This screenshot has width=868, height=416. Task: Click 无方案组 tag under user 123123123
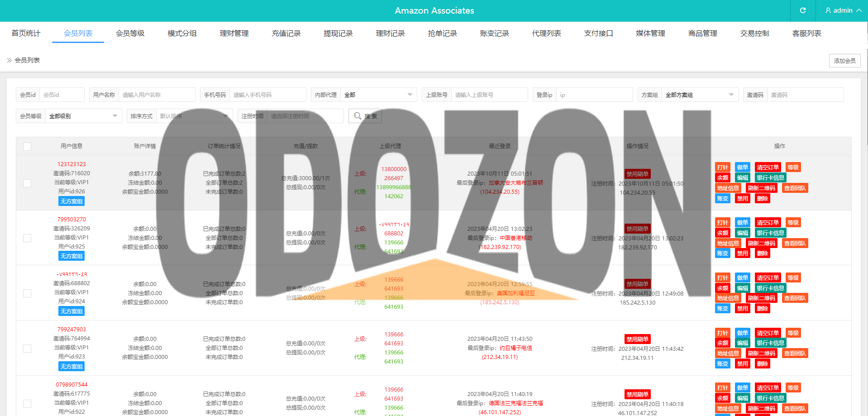tap(72, 201)
